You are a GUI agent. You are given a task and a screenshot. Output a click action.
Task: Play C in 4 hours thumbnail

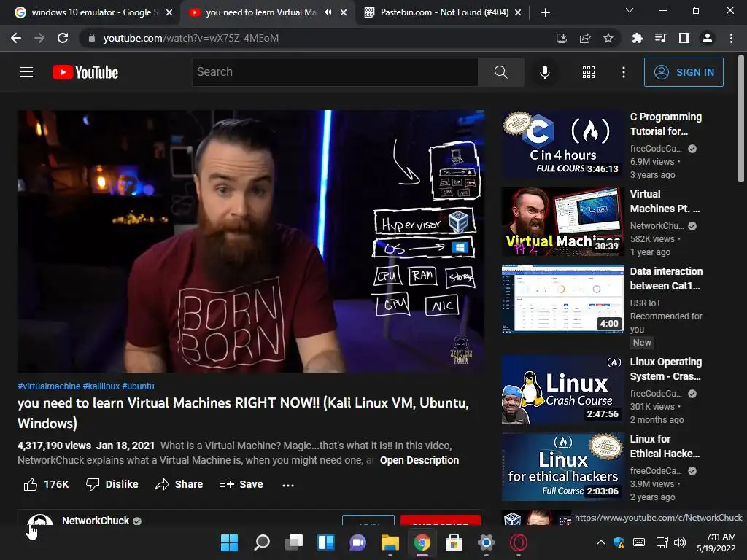pos(562,144)
